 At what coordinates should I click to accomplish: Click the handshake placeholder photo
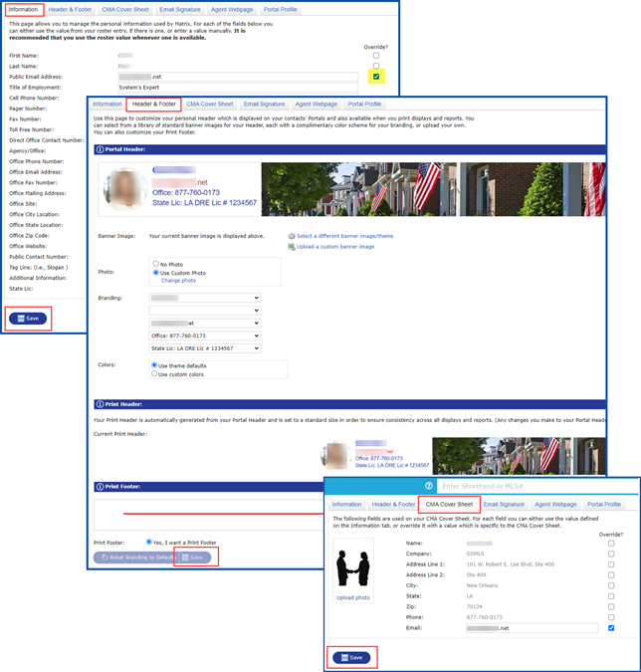353,568
